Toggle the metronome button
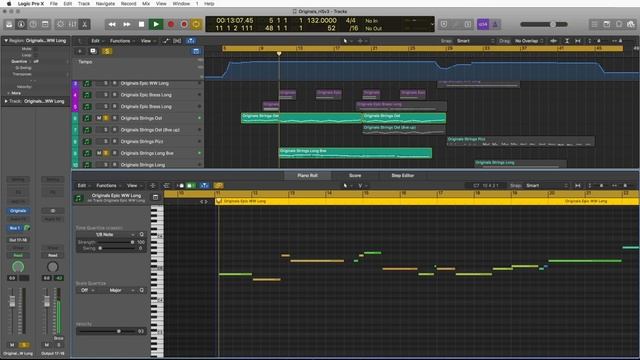The width and height of the screenshot is (640, 360). [x=496, y=24]
